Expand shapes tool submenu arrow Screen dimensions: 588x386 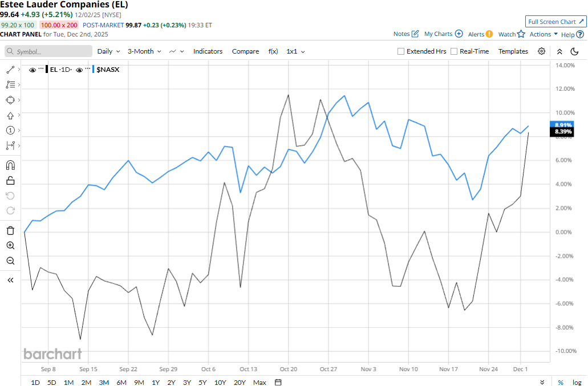19,100
